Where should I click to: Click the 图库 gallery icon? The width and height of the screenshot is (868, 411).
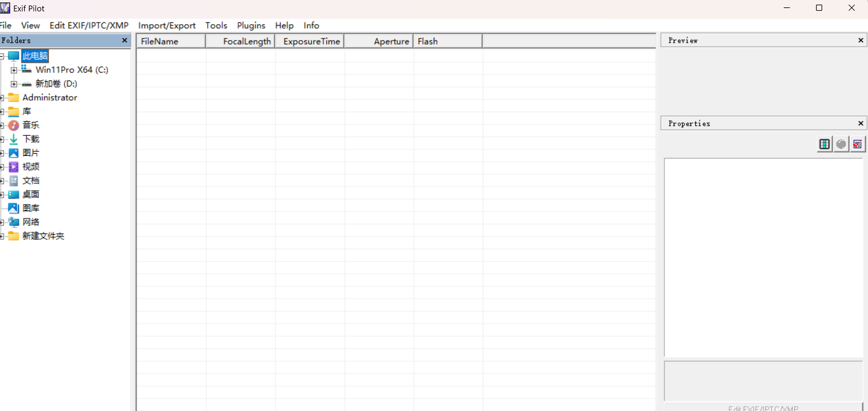[x=14, y=208]
